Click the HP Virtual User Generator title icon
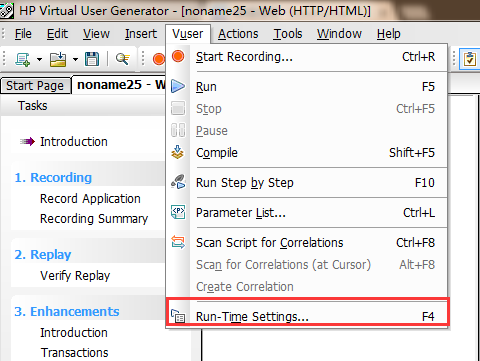The width and height of the screenshot is (480, 361). tap(6, 10)
